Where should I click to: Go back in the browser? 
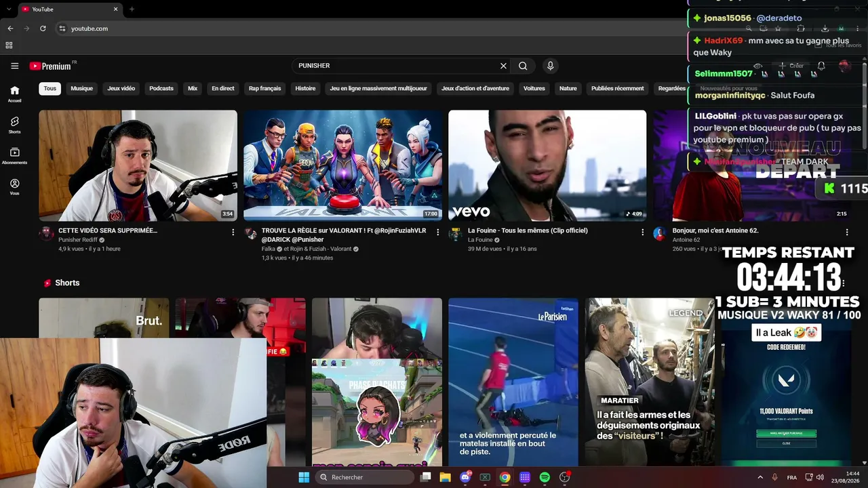pos(10,28)
